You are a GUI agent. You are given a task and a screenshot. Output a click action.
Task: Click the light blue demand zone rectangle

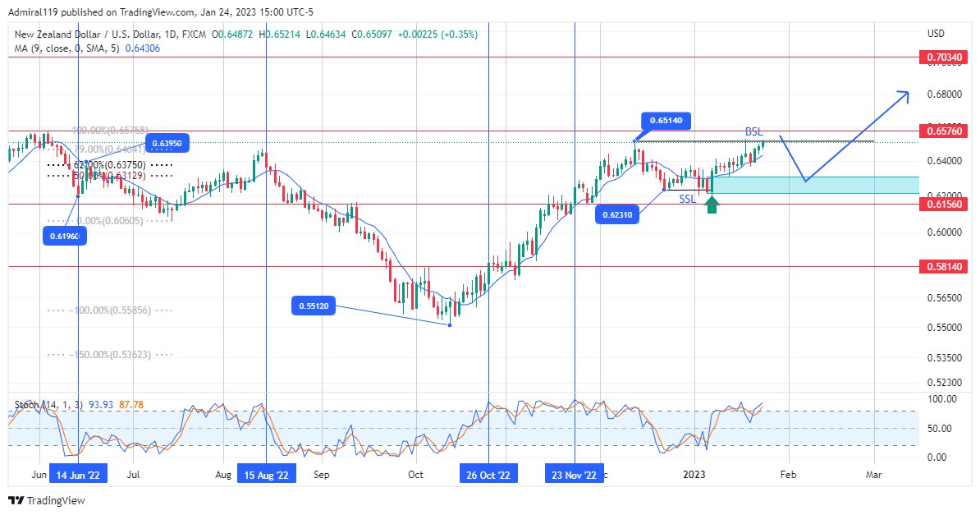(815, 186)
